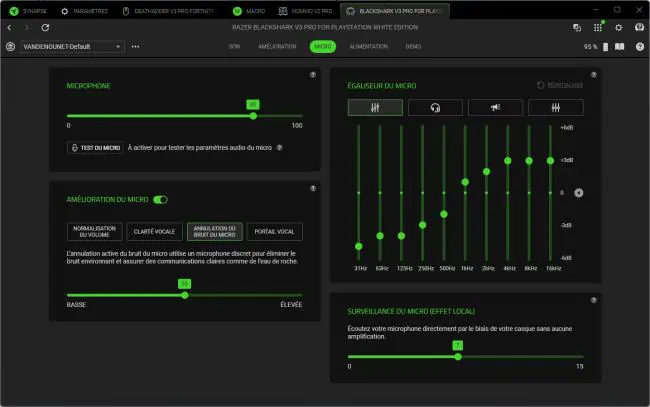Click the 63Hz equalizer band handle
Viewport: 650px width, 407px height.
coord(380,236)
